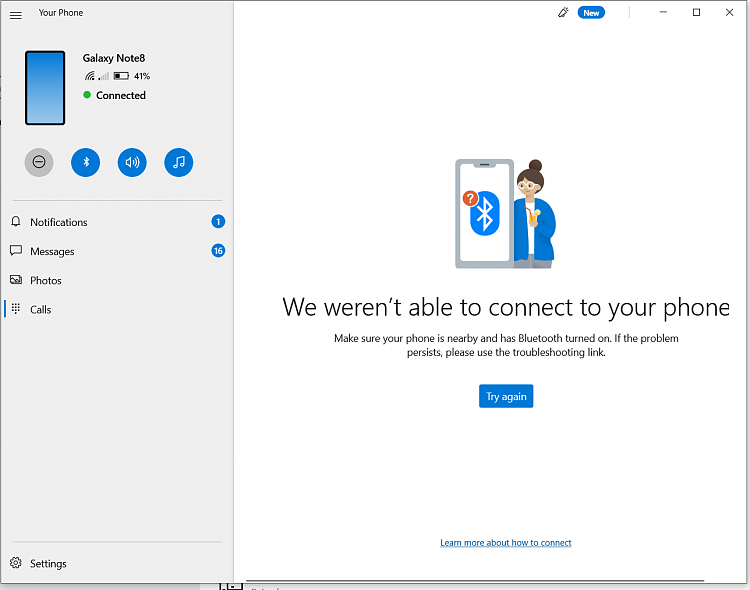Open Learn more about how to connect link

[506, 543]
